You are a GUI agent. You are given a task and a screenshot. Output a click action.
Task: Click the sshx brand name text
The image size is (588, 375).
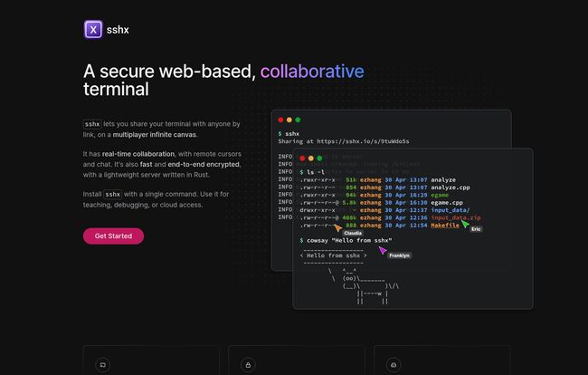tap(118, 30)
